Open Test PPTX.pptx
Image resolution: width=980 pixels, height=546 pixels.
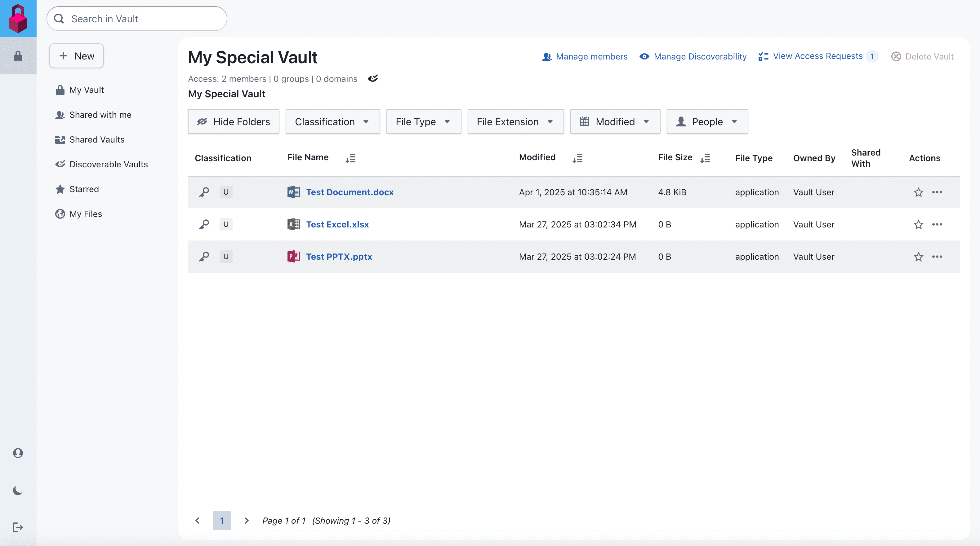[x=339, y=257]
